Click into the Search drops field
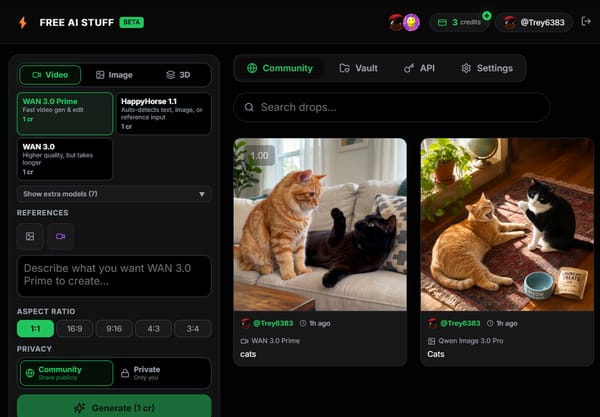 coord(392,107)
